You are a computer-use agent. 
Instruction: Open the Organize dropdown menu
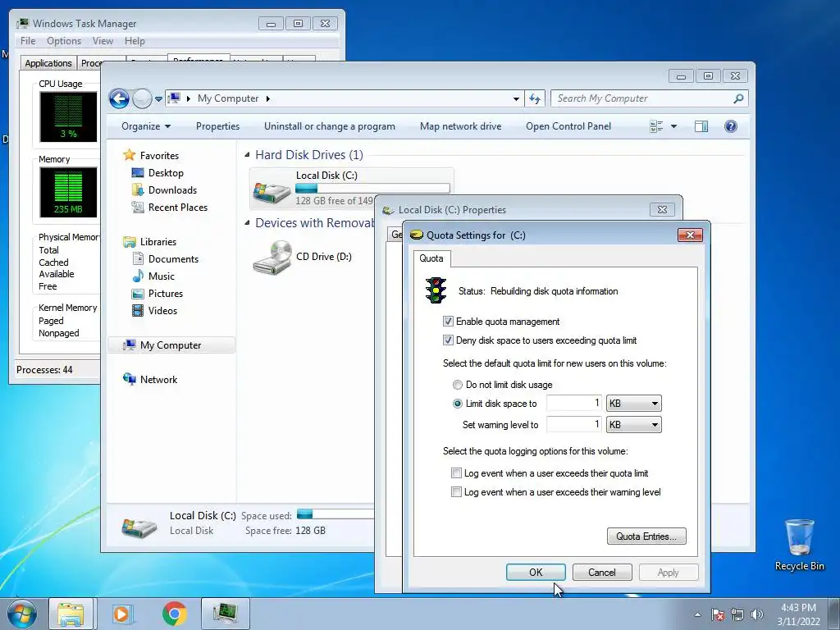pyautogui.click(x=146, y=126)
